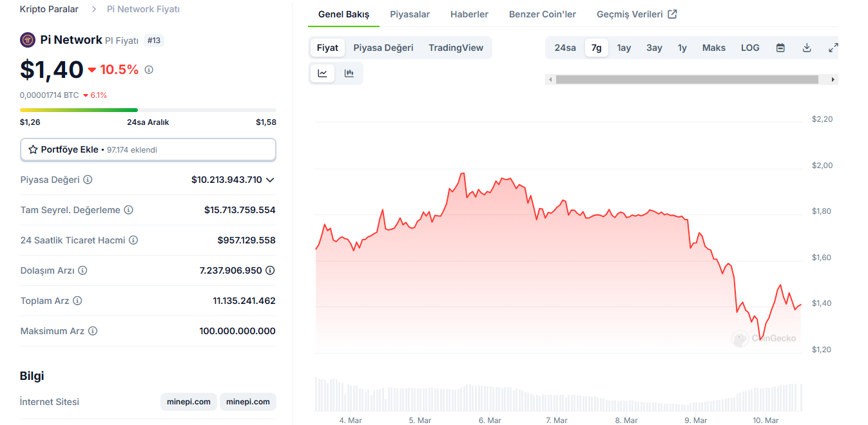This screenshot has height=425, width=868.
Task: Toggle LOG scale on chart
Action: pos(750,48)
